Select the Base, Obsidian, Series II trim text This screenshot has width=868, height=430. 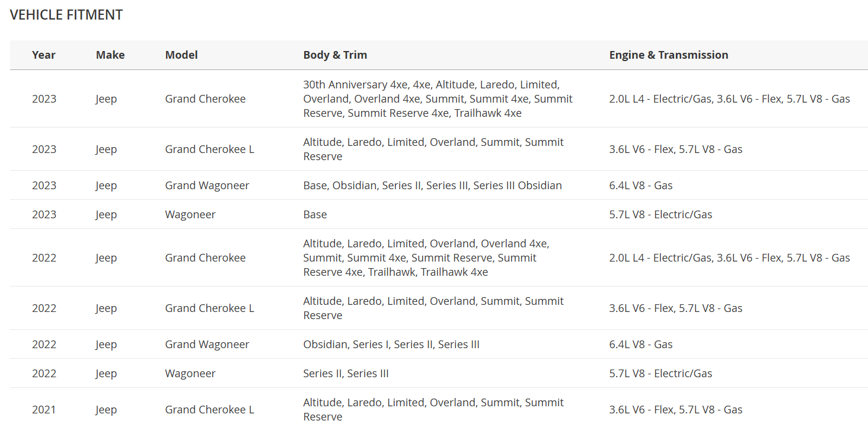[433, 186]
